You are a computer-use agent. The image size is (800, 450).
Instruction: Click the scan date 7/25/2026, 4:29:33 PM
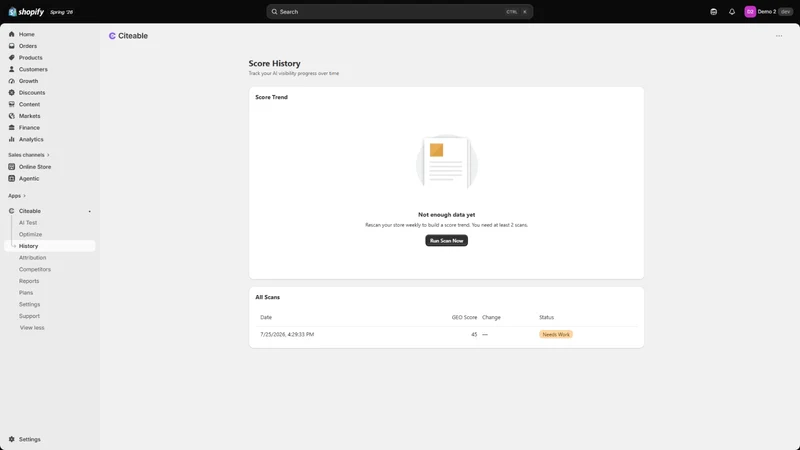[287, 335]
